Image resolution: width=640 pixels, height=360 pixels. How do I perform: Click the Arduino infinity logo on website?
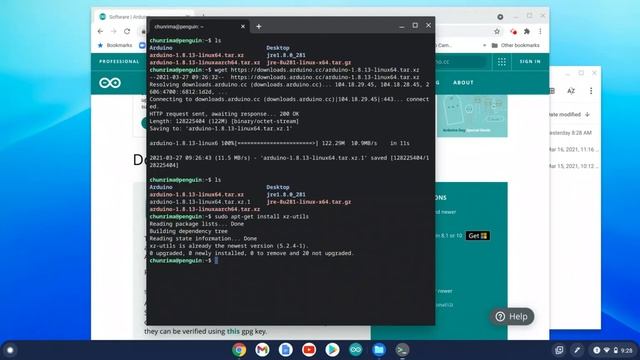(110, 83)
